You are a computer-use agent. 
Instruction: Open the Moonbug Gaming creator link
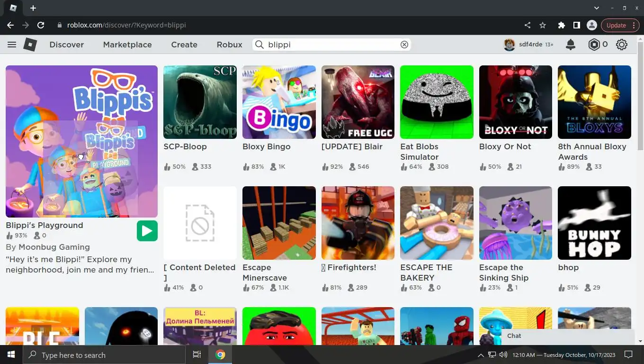tap(54, 247)
